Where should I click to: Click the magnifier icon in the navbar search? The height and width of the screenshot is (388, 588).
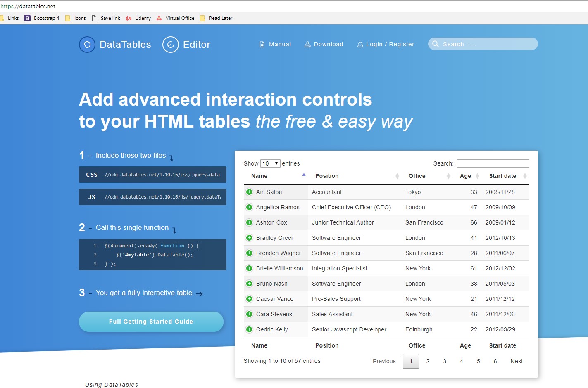click(x=436, y=44)
